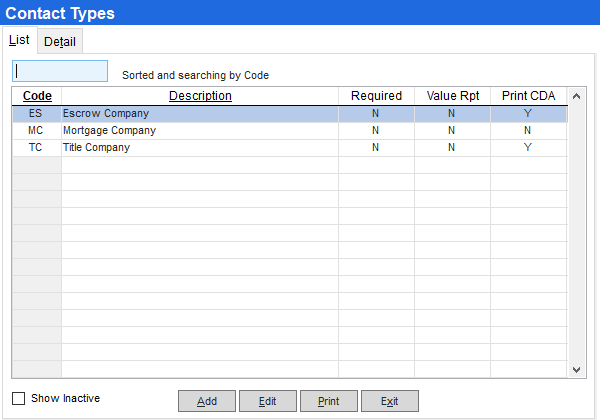The width and height of the screenshot is (600, 420).
Task: Click the Add button
Action: coord(207,401)
